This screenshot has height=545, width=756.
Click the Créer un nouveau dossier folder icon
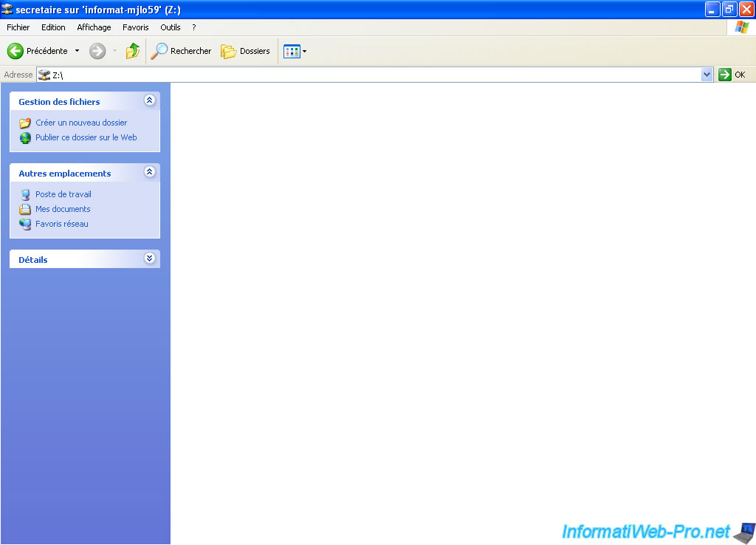click(x=25, y=123)
